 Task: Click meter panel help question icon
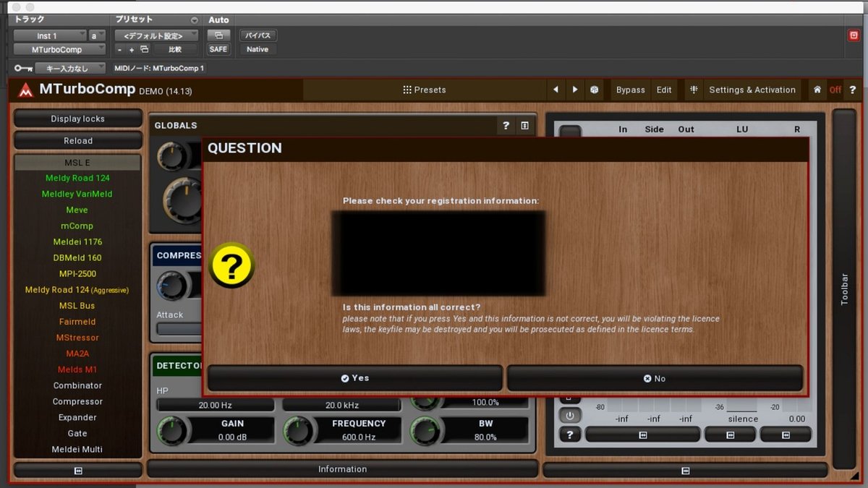click(x=571, y=435)
